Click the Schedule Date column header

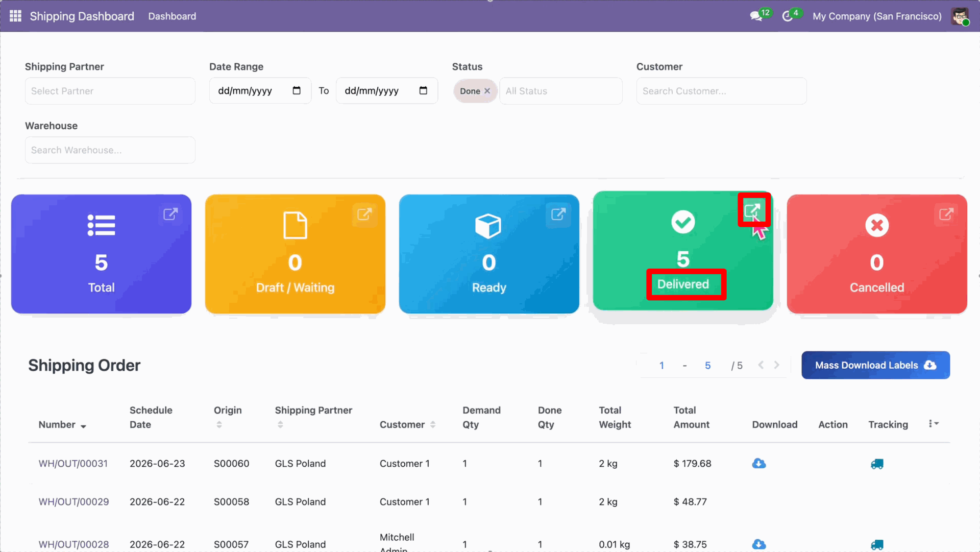[151, 417]
